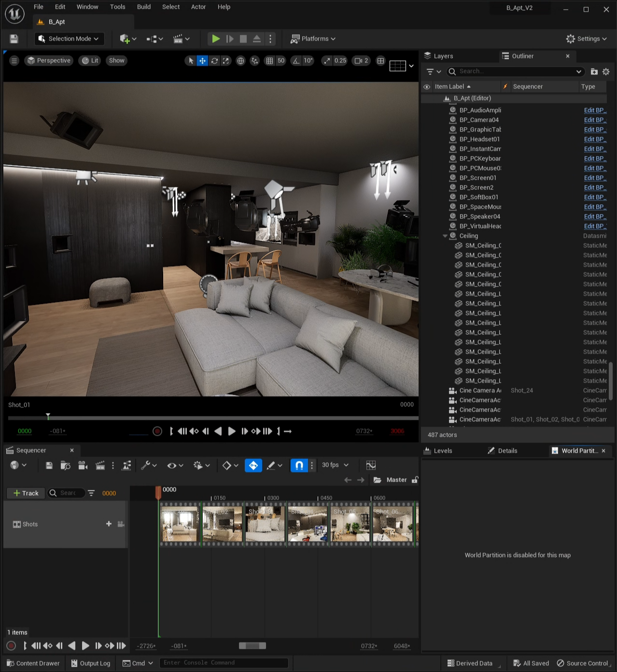617x672 pixels.
Task: Click the green Play button in main toolbar
Action: (216, 39)
